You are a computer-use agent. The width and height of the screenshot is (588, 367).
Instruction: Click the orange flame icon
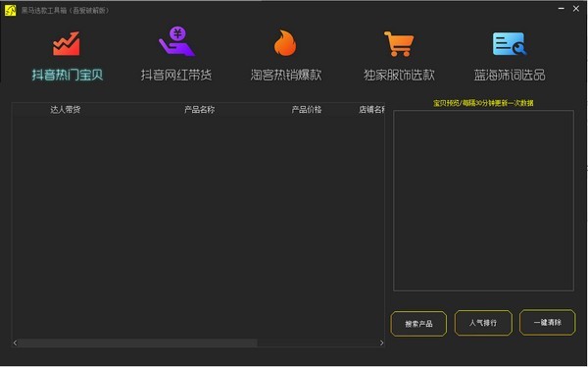pyautogui.click(x=285, y=43)
